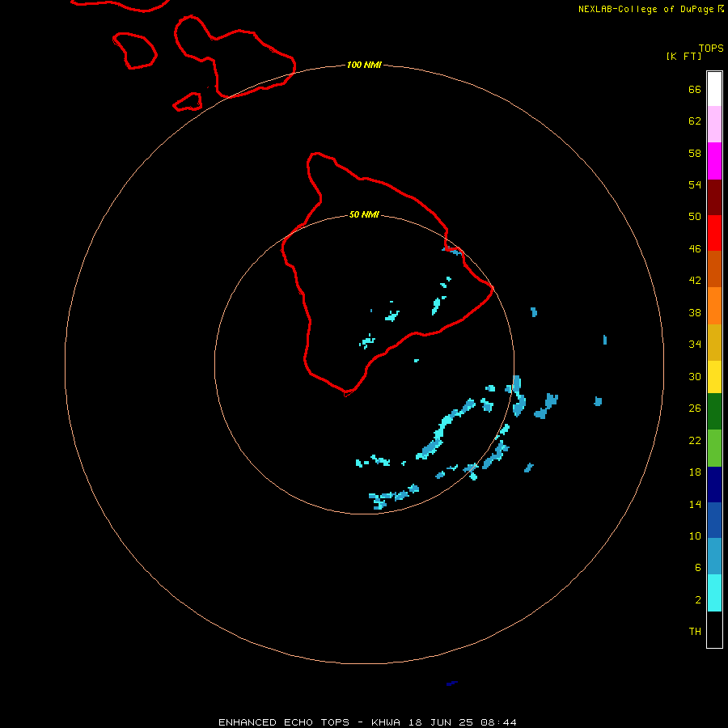Click the 42 value on the scale
The width and height of the screenshot is (728, 728).
[695, 281]
